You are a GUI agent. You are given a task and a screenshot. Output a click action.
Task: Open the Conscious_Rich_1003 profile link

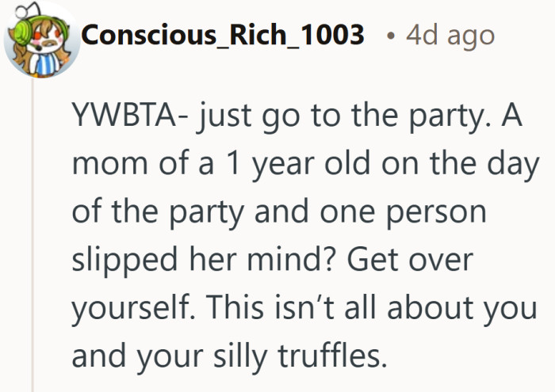(223, 35)
